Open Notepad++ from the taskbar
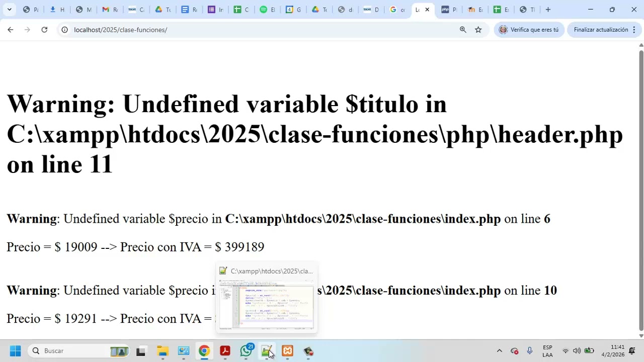 coord(267,351)
